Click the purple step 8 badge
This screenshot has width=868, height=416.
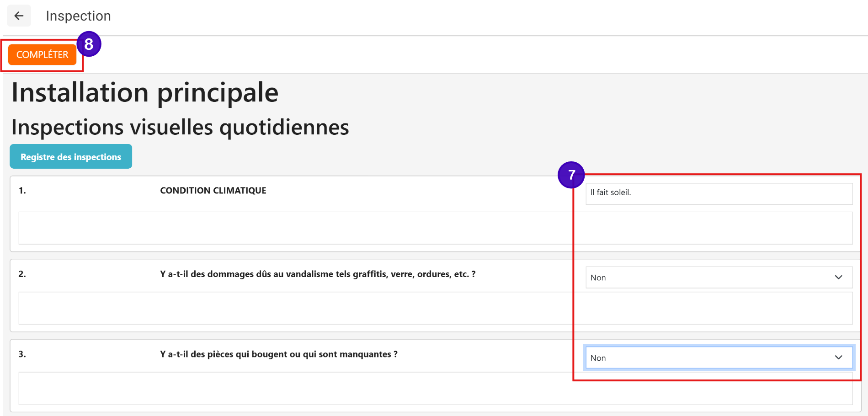[89, 44]
